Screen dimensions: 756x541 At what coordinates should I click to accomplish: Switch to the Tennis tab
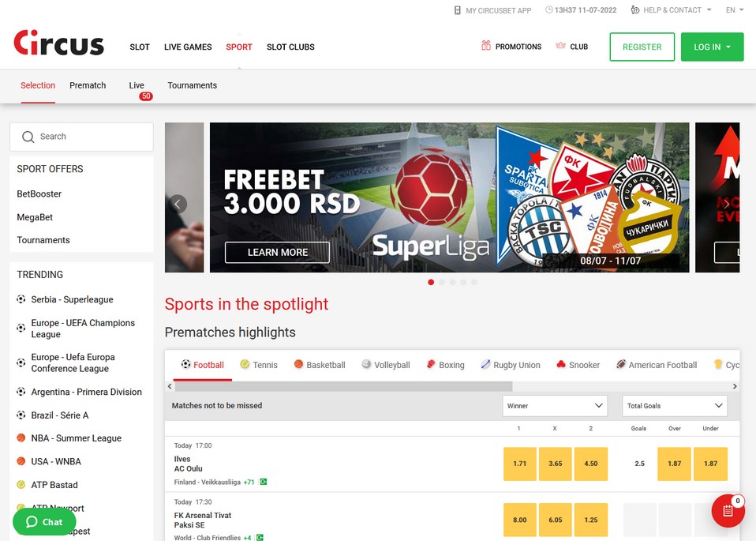click(259, 365)
